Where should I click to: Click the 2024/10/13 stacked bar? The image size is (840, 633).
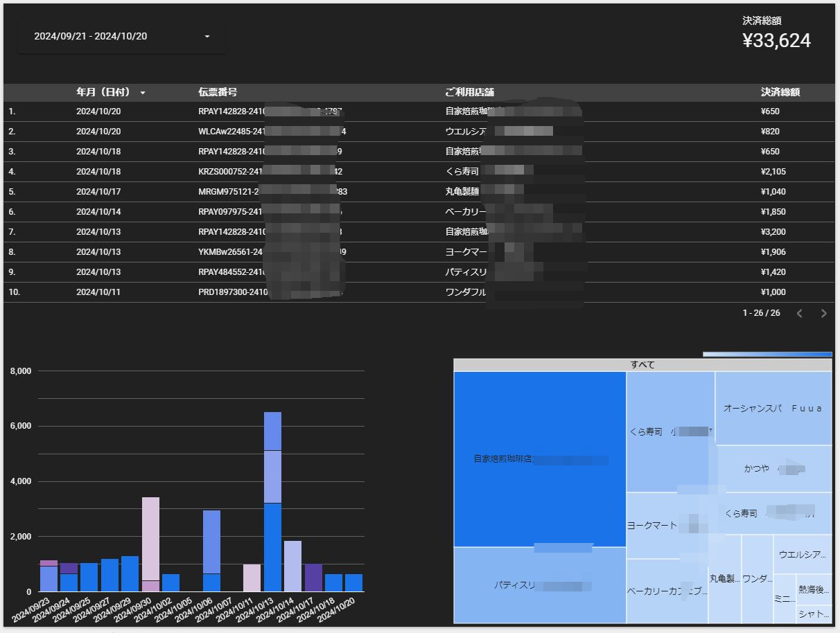click(272, 501)
